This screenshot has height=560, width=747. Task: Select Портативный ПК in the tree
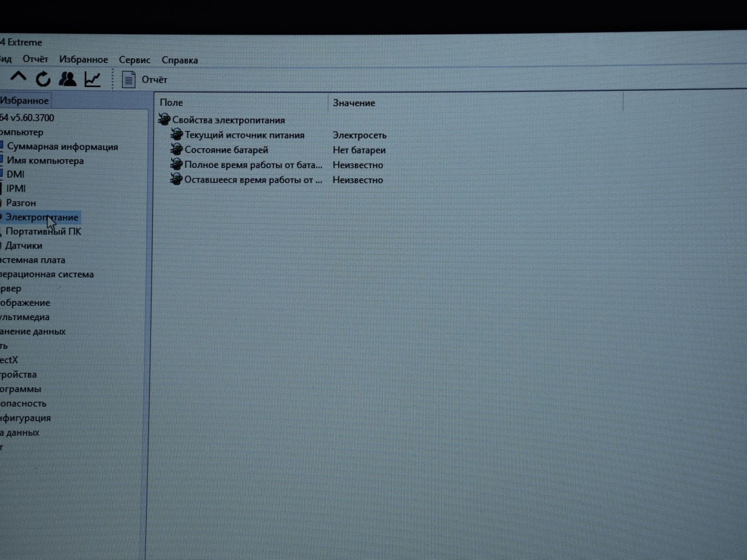[x=43, y=232]
